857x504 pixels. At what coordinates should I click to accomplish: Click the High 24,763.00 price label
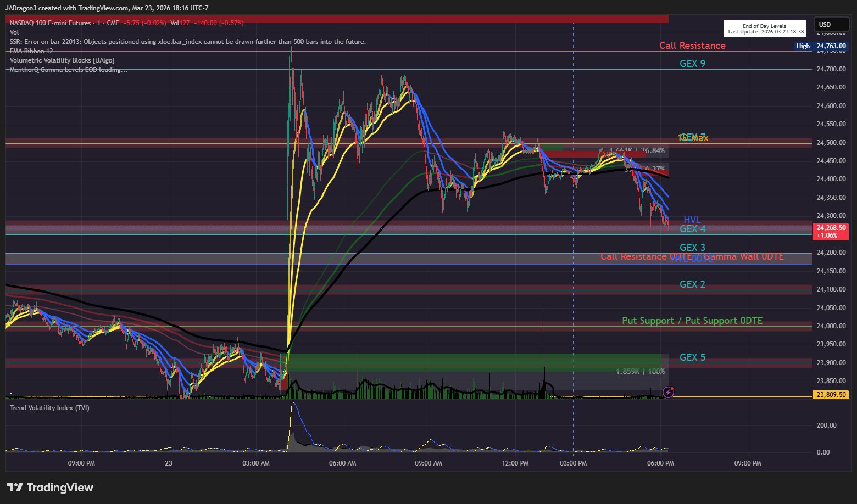coord(821,46)
